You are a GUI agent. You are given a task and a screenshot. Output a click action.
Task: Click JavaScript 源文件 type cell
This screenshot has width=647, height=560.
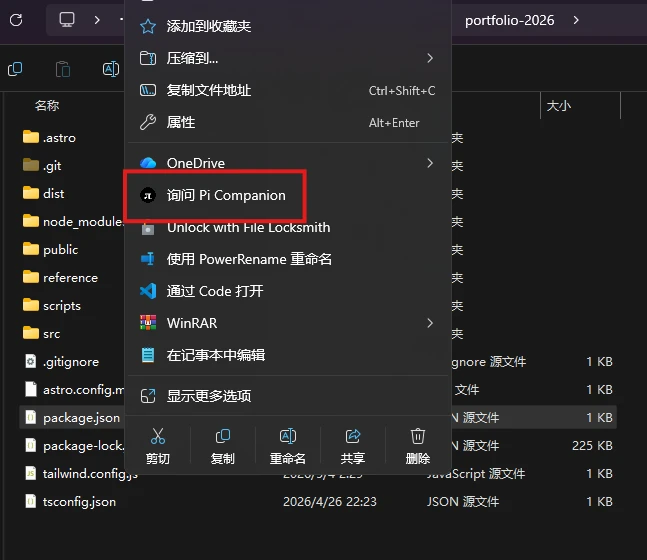click(476, 474)
